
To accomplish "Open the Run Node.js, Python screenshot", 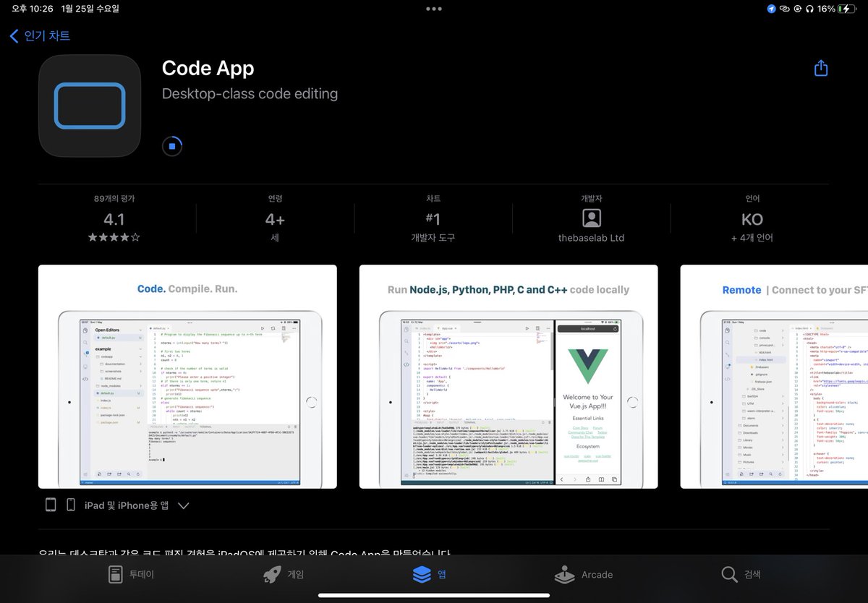I will [509, 377].
